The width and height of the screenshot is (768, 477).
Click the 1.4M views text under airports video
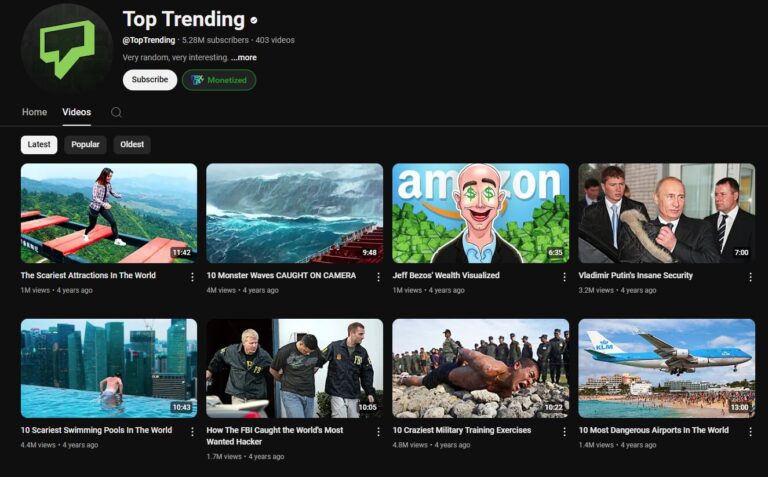(596, 445)
